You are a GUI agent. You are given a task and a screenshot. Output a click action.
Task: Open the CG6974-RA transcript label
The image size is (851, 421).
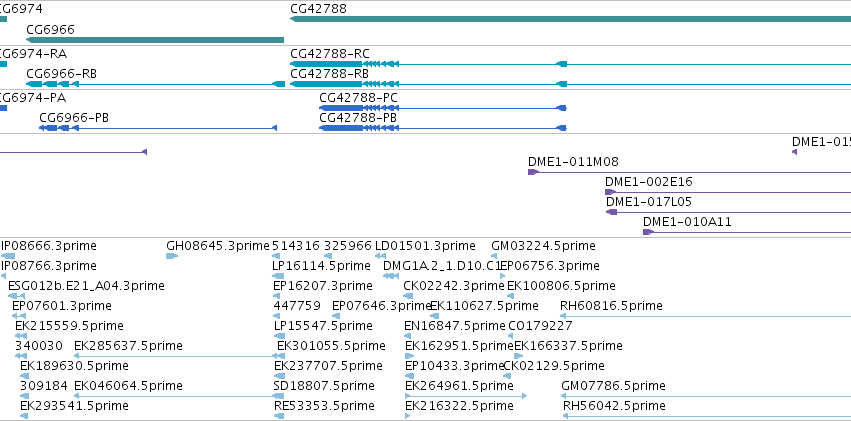33,54
